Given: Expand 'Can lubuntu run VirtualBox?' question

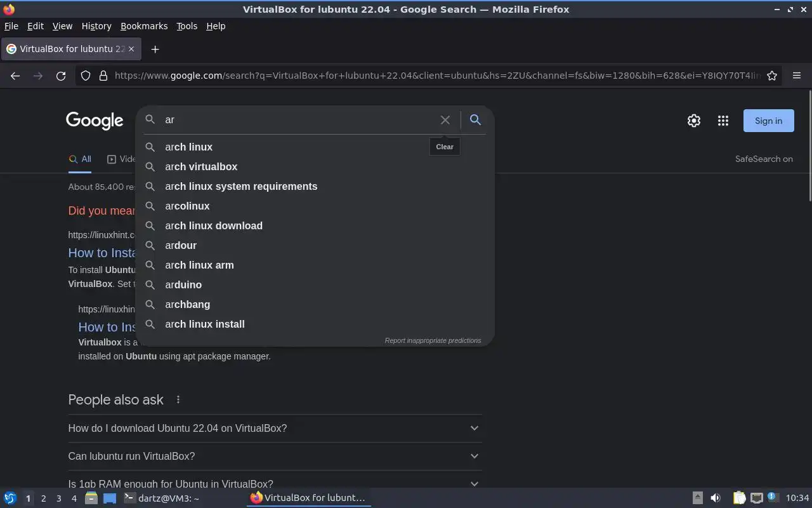Looking at the screenshot, I should 275,456.
